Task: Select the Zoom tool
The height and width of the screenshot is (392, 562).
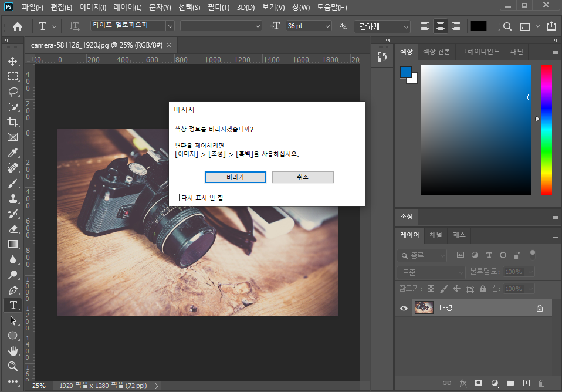Action: point(13,366)
